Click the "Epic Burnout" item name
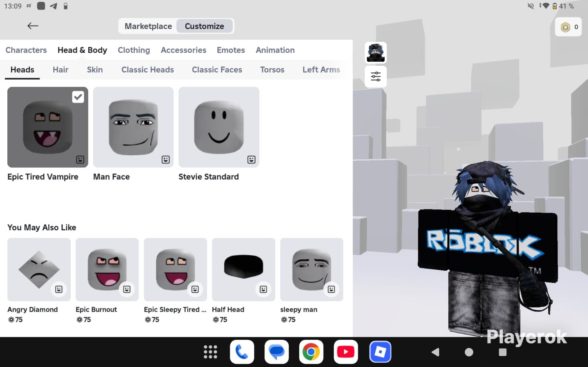The height and width of the screenshot is (367, 588). [96, 310]
